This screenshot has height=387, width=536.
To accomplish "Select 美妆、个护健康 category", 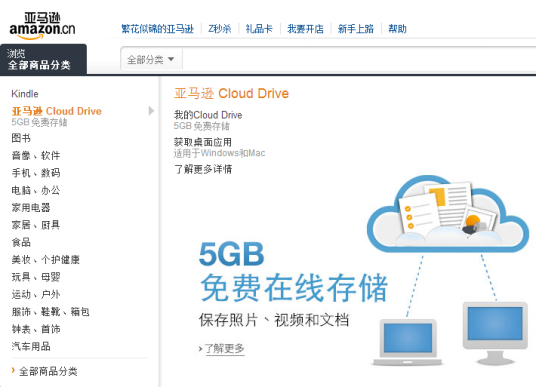I will click(45, 259).
